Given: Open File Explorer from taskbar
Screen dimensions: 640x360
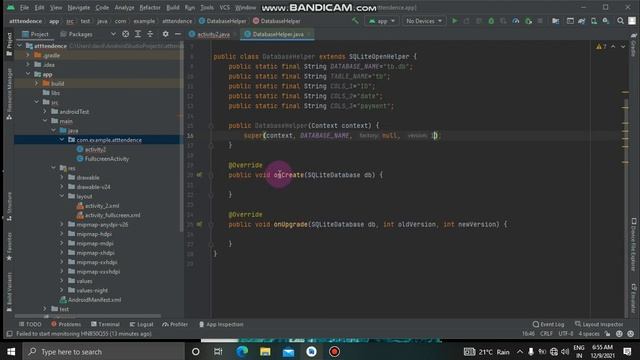Looking at the screenshot, I should (265, 351).
